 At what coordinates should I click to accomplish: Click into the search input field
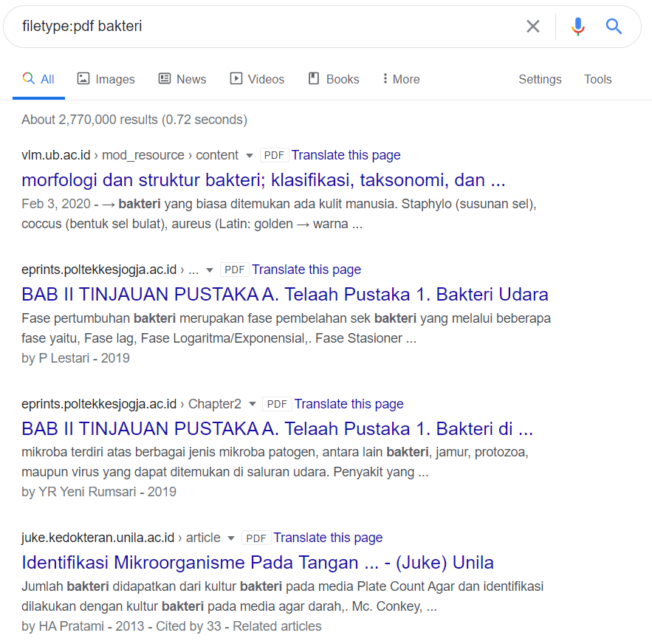(x=258, y=27)
